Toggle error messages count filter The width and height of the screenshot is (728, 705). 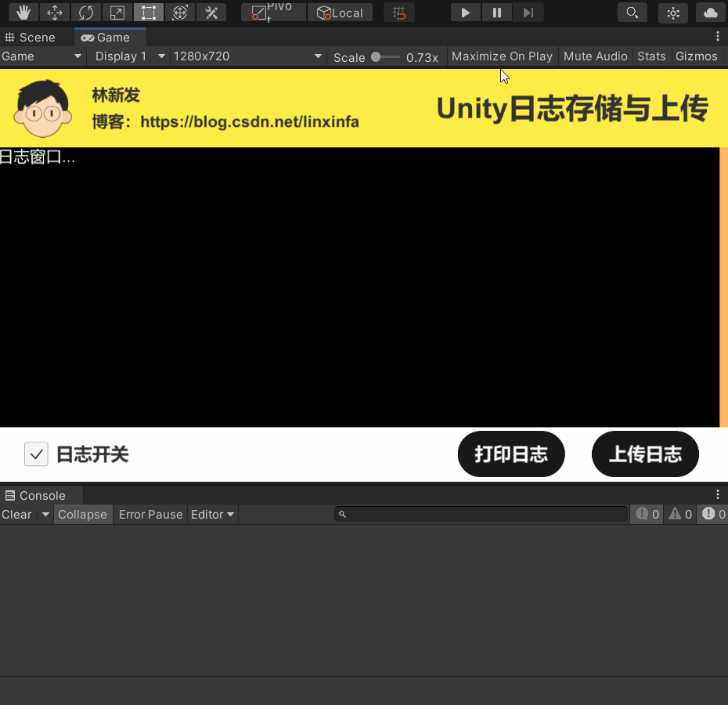pyautogui.click(x=713, y=514)
